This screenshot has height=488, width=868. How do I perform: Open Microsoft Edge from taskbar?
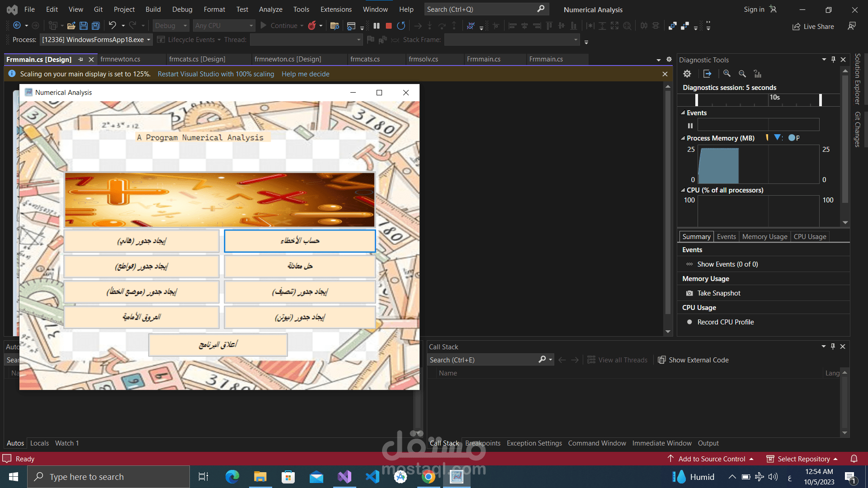(x=232, y=477)
